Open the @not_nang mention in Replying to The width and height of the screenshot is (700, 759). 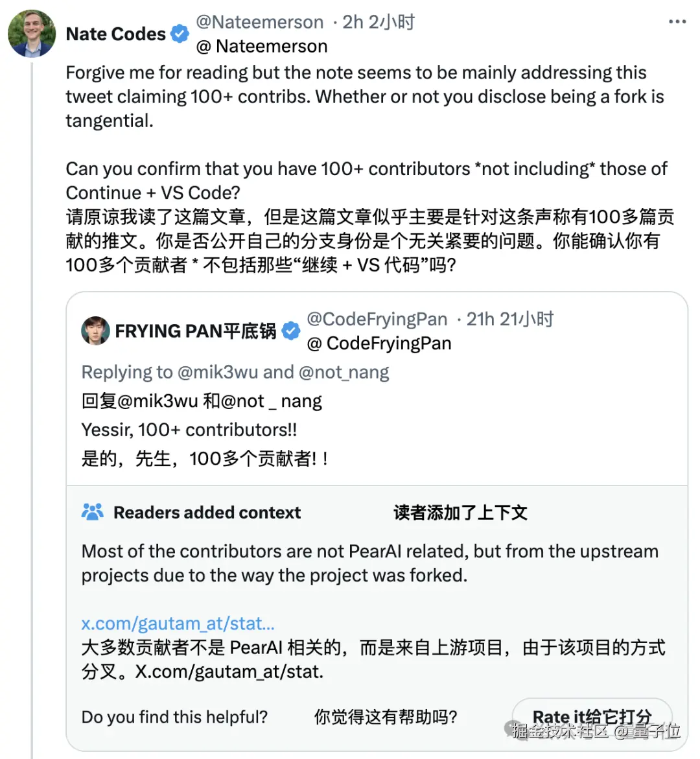[x=344, y=372]
